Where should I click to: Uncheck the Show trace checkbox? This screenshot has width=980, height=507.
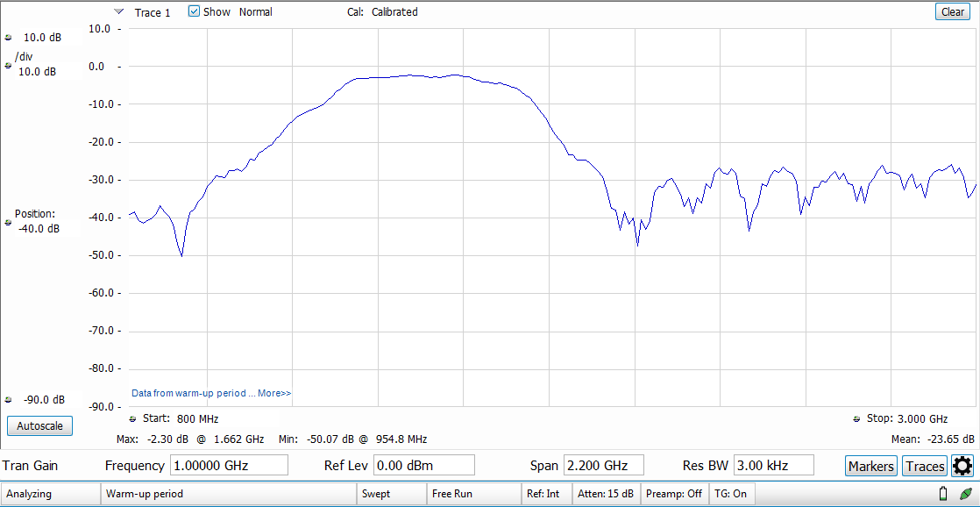click(x=195, y=12)
